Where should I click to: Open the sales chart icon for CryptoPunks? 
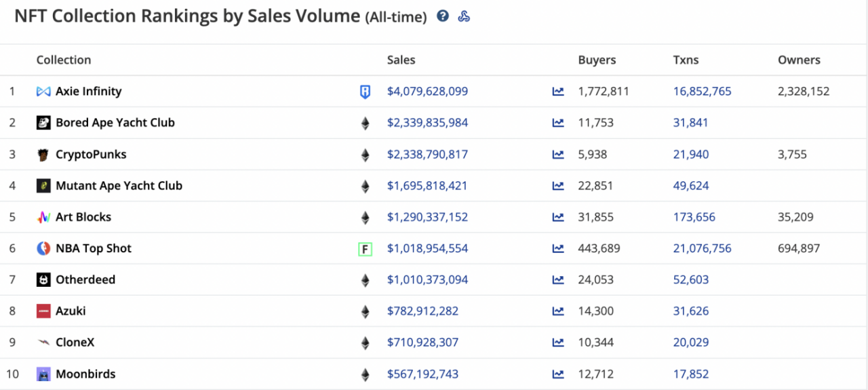(x=558, y=155)
